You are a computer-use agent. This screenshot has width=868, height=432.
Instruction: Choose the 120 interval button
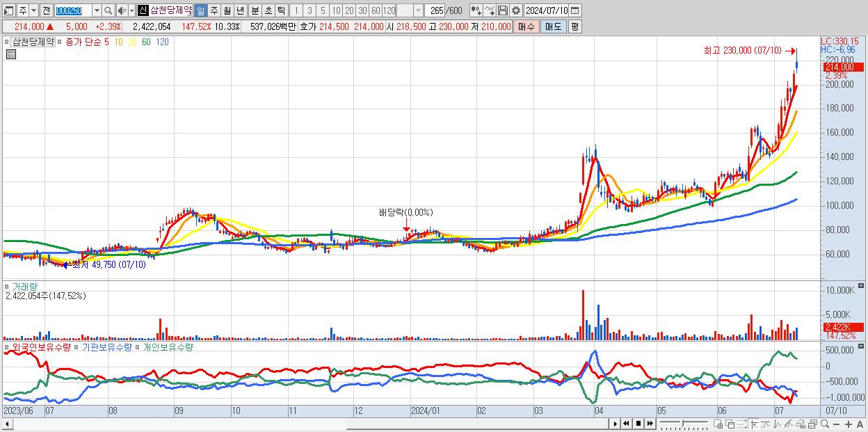389,10
